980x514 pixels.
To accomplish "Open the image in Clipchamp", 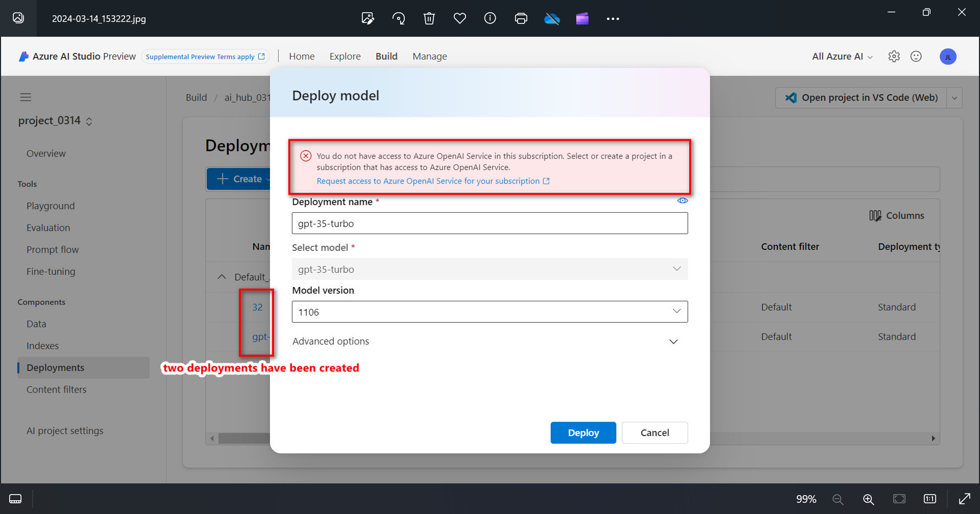I will [x=582, y=18].
